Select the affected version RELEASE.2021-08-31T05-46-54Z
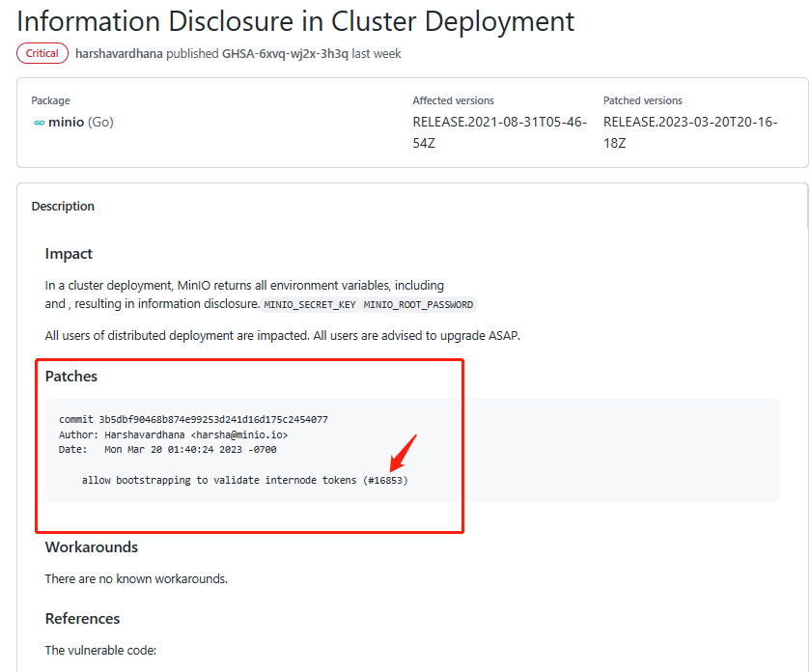The width and height of the screenshot is (811, 672). (500, 132)
